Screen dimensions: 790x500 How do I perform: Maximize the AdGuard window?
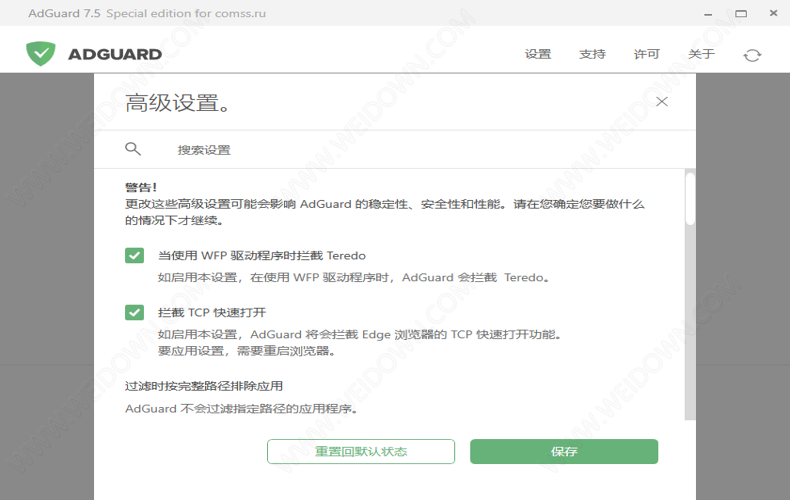pos(740,14)
